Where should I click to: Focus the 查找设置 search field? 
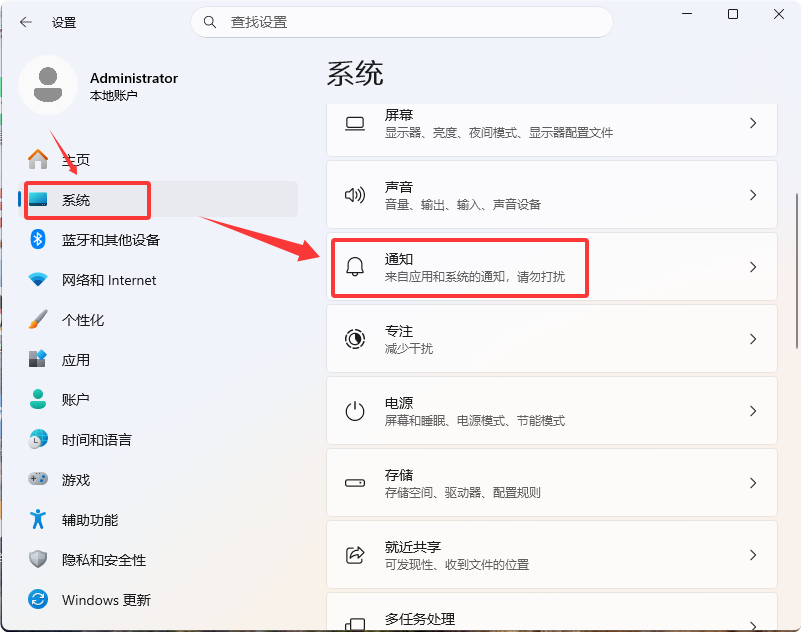point(402,22)
